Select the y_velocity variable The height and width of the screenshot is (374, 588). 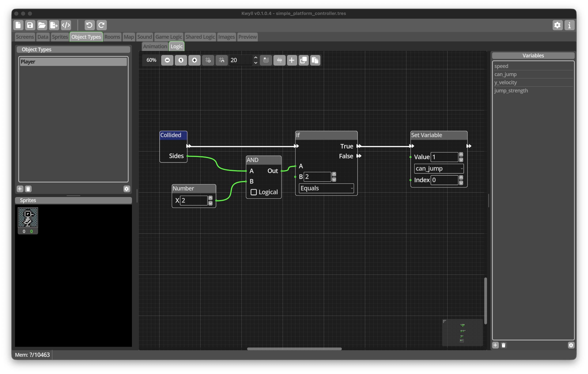(x=533, y=83)
